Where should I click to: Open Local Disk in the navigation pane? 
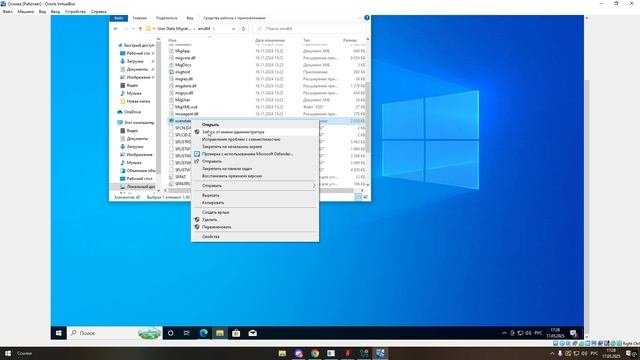point(140,187)
